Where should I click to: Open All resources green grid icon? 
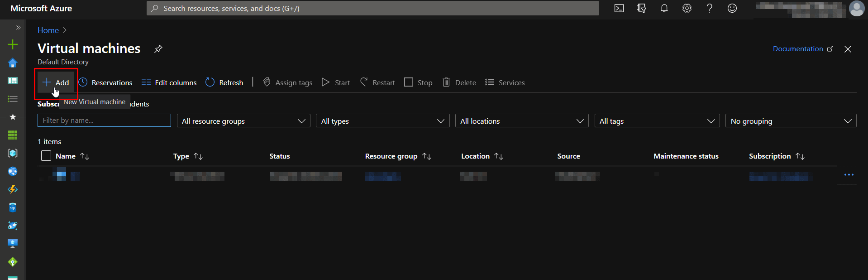coord(13,135)
